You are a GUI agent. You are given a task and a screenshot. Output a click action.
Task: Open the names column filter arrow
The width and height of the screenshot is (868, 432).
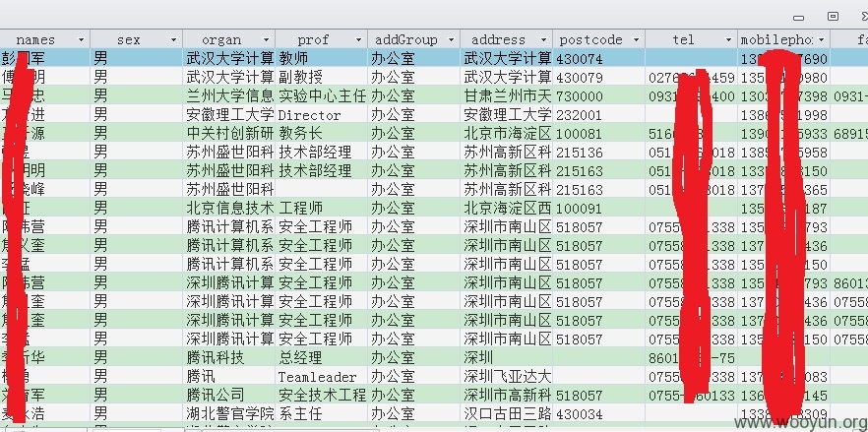[82, 40]
